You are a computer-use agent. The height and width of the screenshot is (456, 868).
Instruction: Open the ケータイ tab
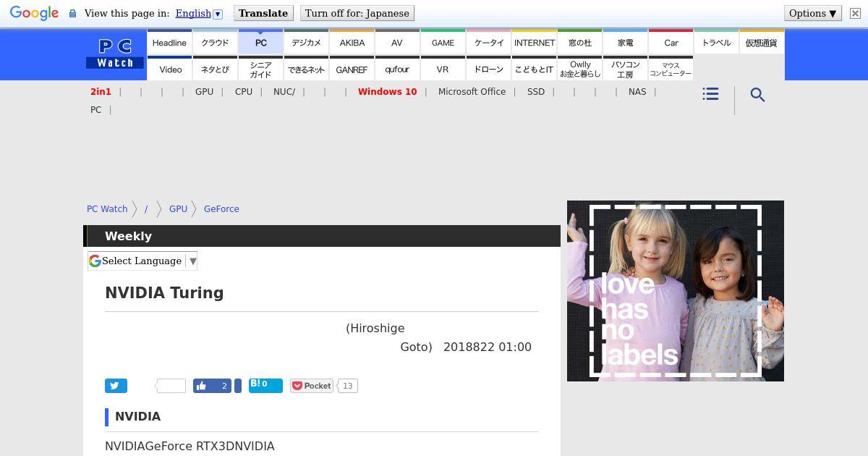pyautogui.click(x=488, y=42)
